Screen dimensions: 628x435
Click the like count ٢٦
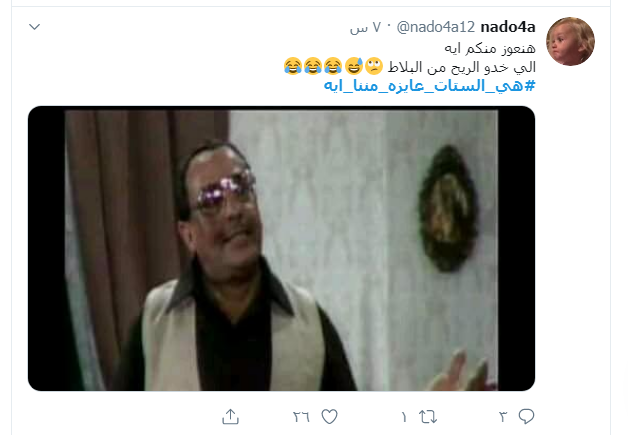(301, 417)
